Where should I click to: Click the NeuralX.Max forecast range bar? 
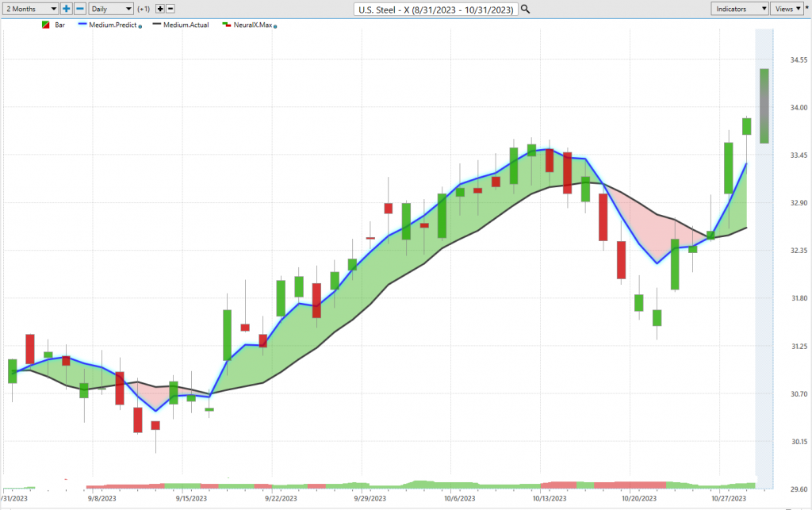coord(764,106)
